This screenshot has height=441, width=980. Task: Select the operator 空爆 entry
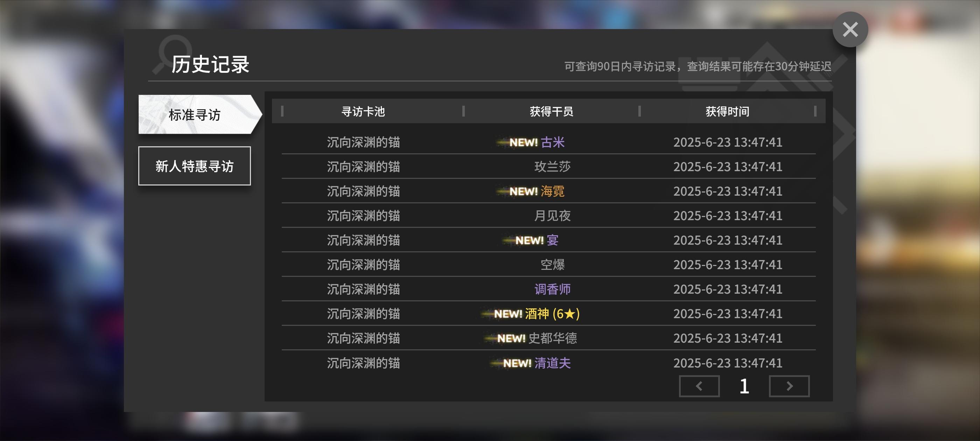click(x=552, y=265)
